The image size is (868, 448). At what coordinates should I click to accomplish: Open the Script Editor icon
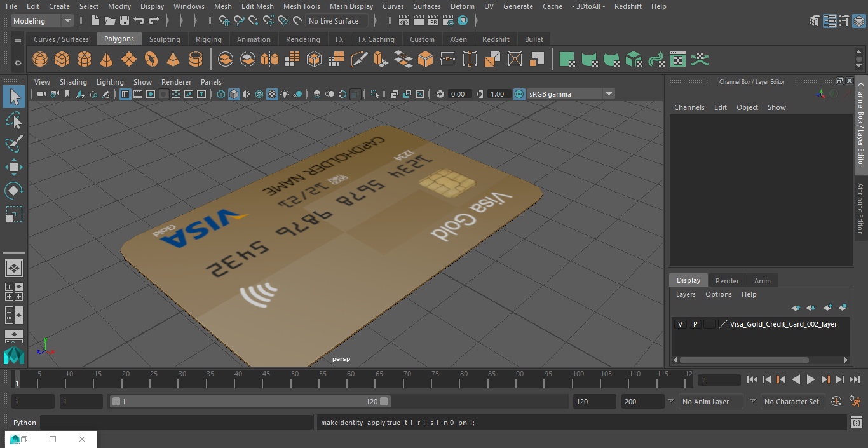click(857, 423)
